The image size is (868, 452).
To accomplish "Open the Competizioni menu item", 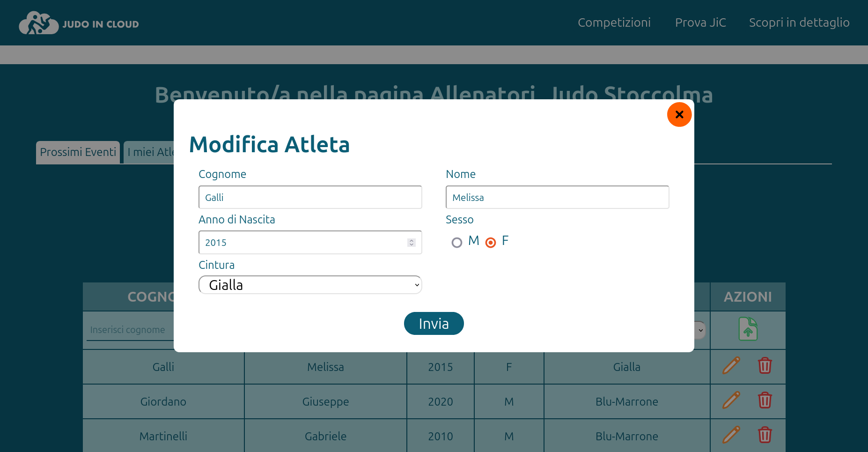I will tap(614, 22).
